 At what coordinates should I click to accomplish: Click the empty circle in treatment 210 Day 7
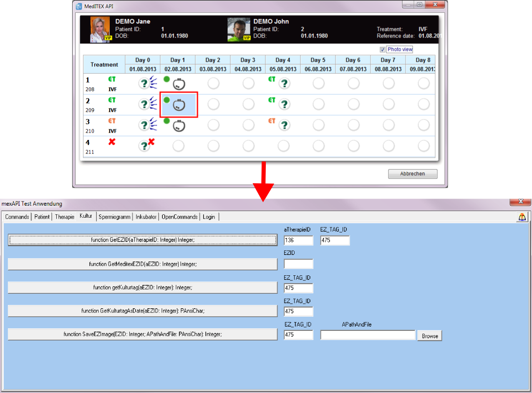pos(388,125)
